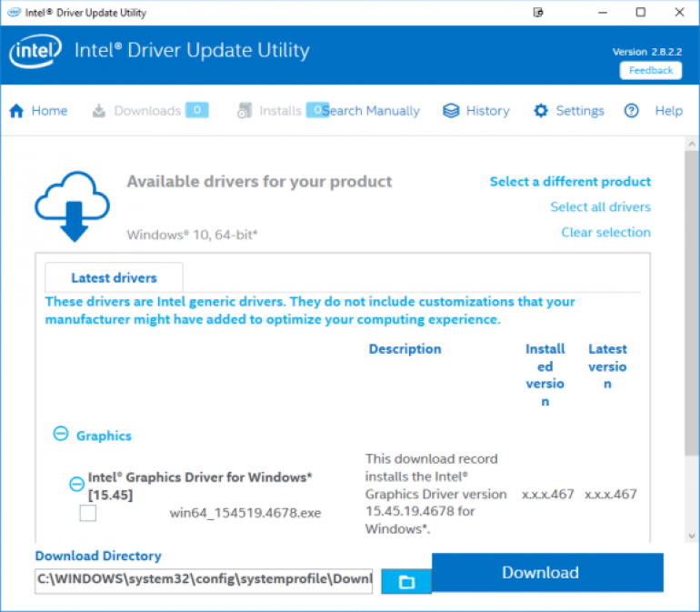This screenshot has width=700, height=612.
Task: Check the win64_154519.4678.exe checkbox
Action: (88, 513)
